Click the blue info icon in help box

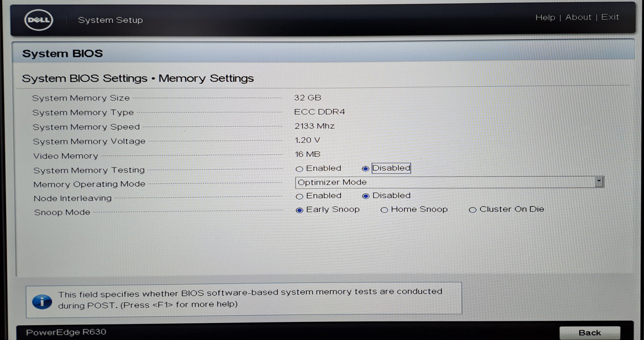coord(42,301)
